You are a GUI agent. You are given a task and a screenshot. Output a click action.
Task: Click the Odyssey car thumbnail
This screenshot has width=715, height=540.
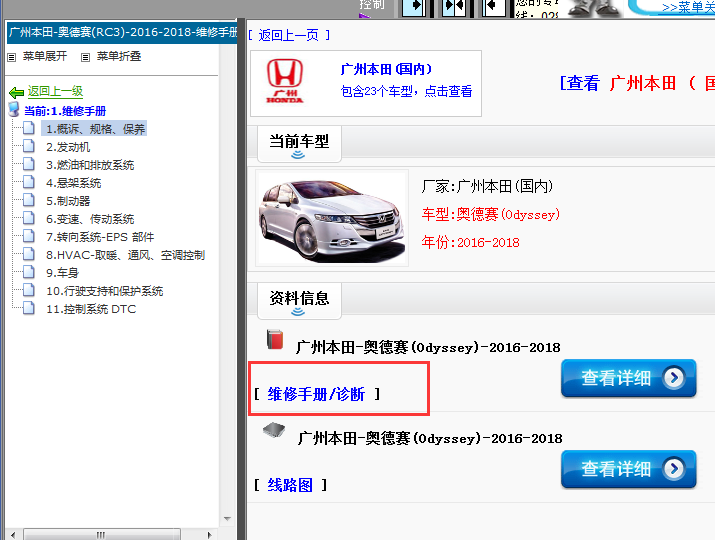332,218
